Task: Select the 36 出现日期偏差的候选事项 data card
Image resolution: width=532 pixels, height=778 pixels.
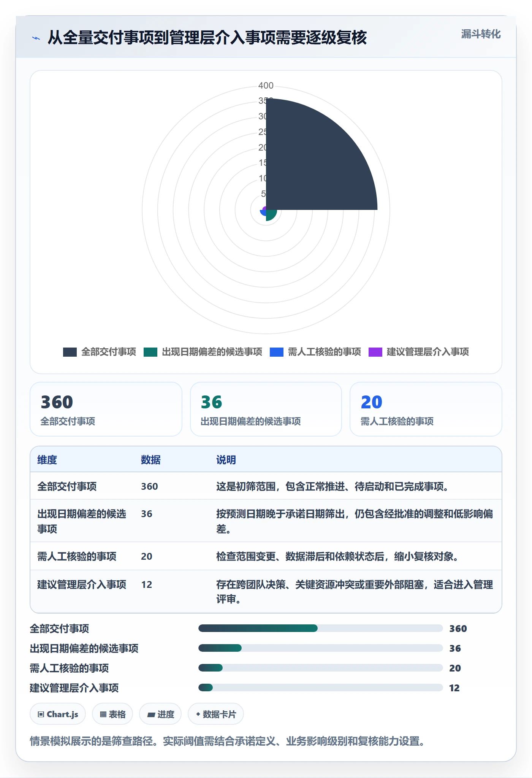Action: coord(266,409)
